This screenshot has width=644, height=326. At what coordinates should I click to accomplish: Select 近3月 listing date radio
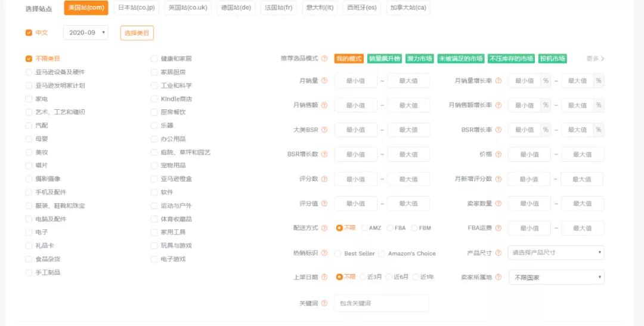(363, 277)
